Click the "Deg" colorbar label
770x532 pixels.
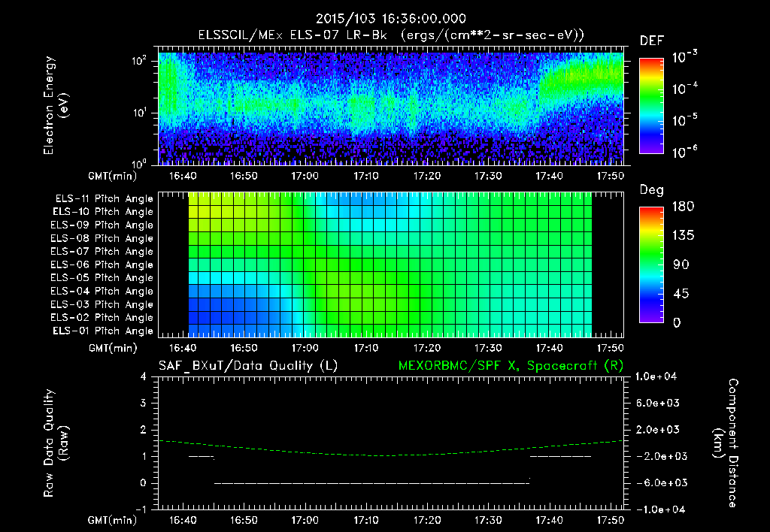pos(652,190)
